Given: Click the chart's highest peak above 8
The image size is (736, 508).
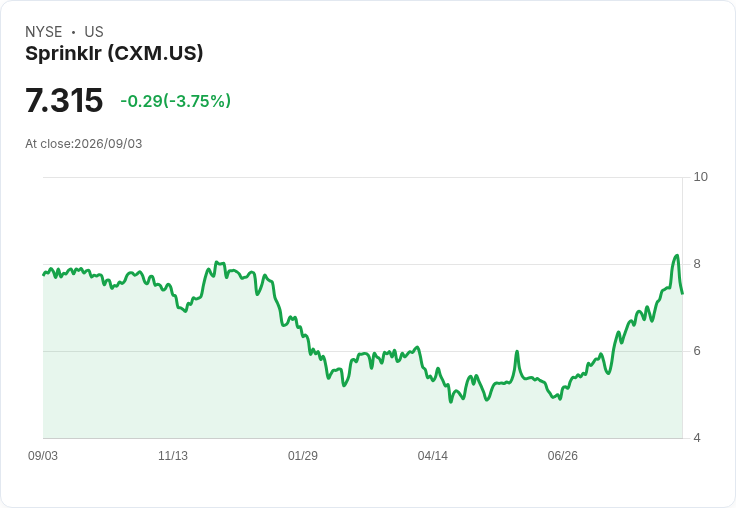Looking at the screenshot, I should (677, 255).
